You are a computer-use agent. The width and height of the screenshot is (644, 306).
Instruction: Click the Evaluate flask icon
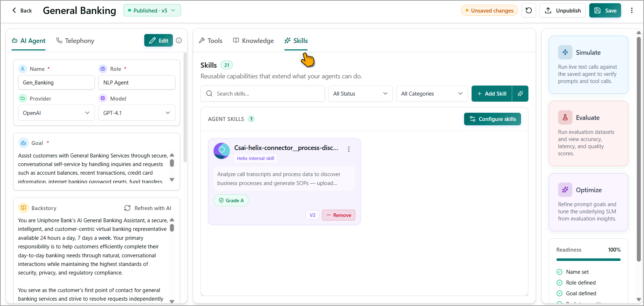565,117
